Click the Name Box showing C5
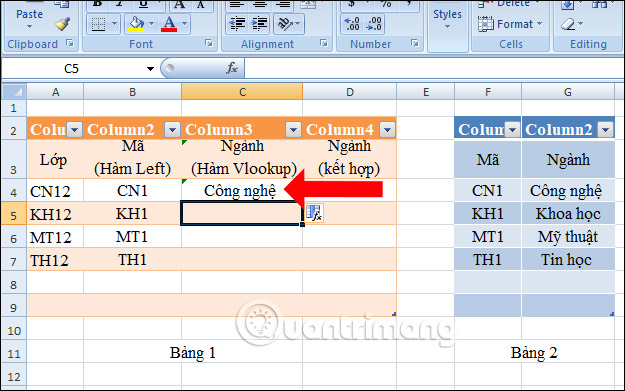625x391 pixels. [72, 69]
